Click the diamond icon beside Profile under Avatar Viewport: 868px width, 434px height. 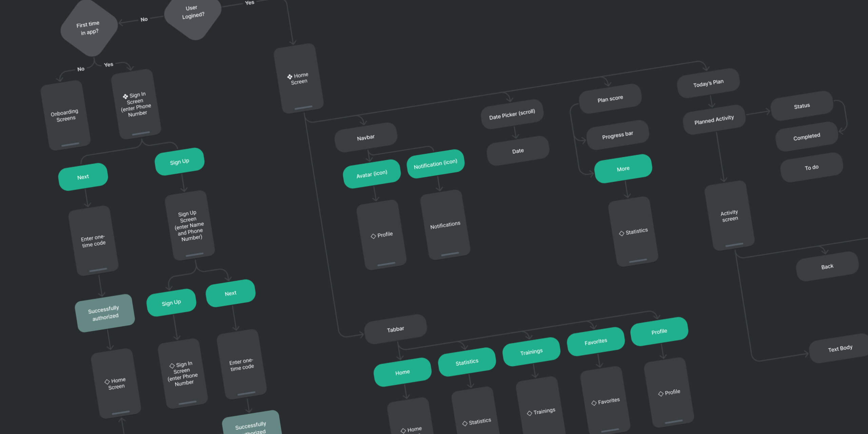coord(373,236)
